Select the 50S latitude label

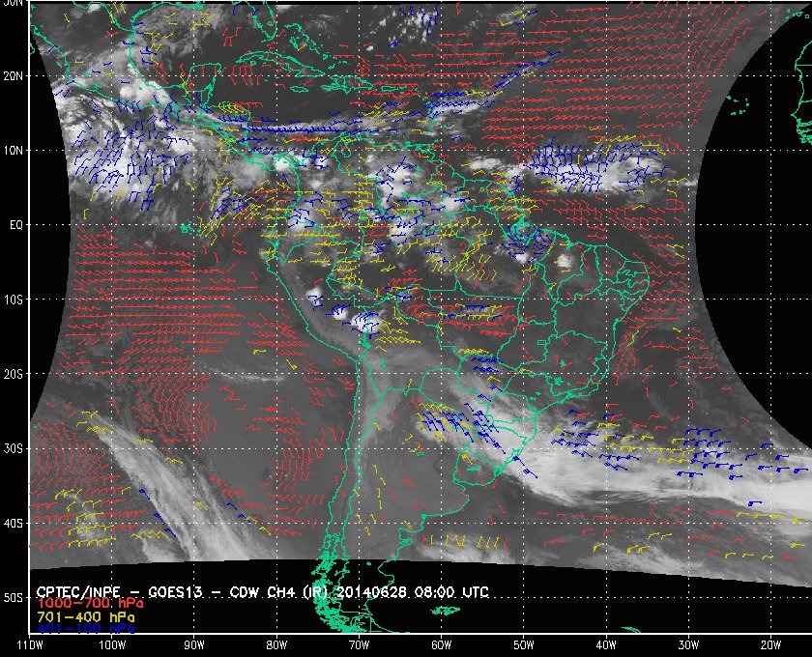[13, 598]
